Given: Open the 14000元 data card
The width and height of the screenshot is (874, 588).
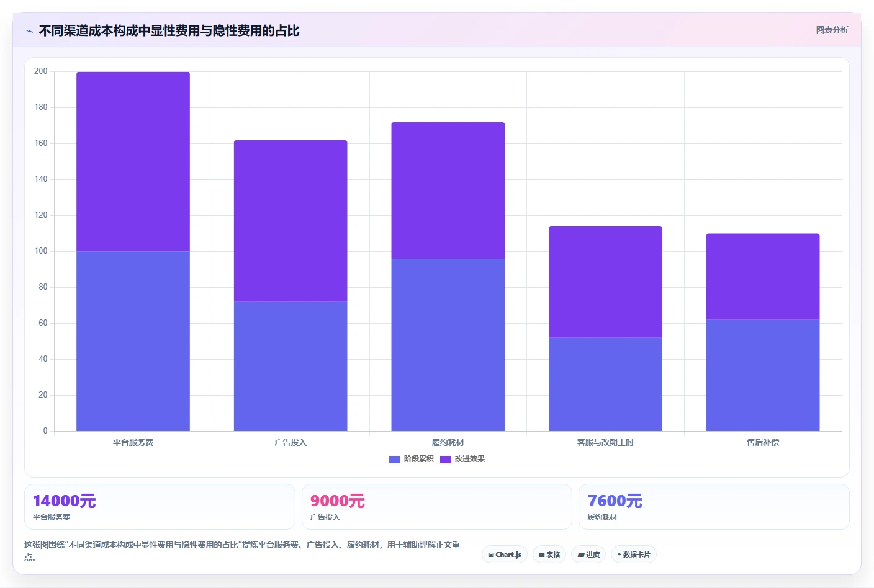Looking at the screenshot, I should click(x=160, y=507).
